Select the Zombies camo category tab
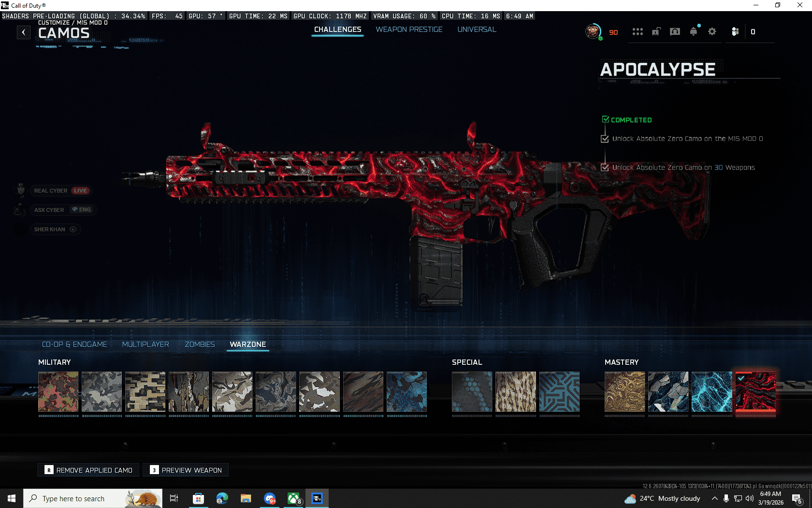 click(200, 344)
